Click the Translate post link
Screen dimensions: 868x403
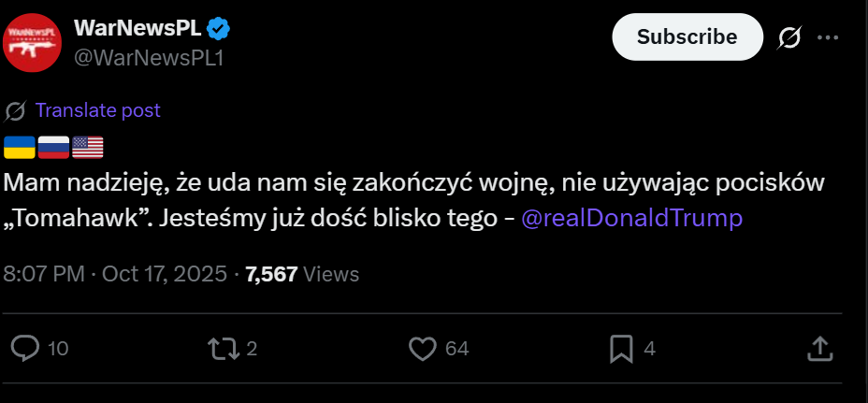pyautogui.click(x=98, y=110)
